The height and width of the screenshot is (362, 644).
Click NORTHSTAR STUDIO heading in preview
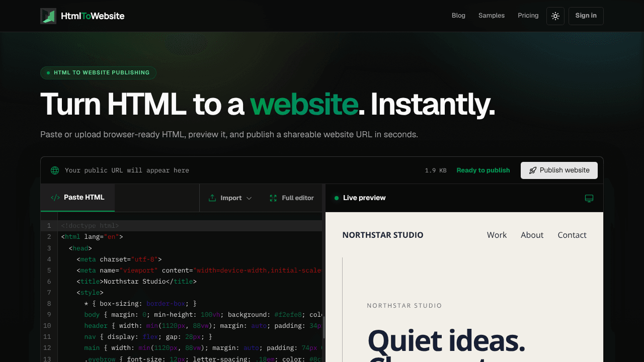pos(383,235)
